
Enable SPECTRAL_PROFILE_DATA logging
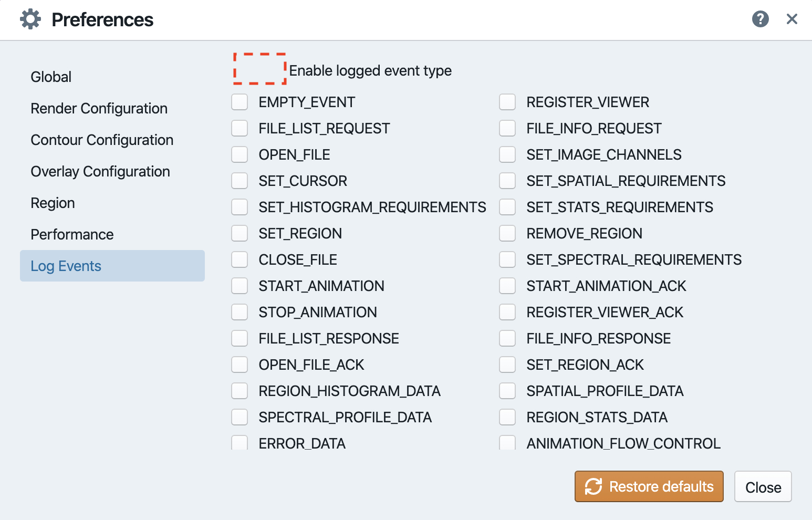[240, 417]
